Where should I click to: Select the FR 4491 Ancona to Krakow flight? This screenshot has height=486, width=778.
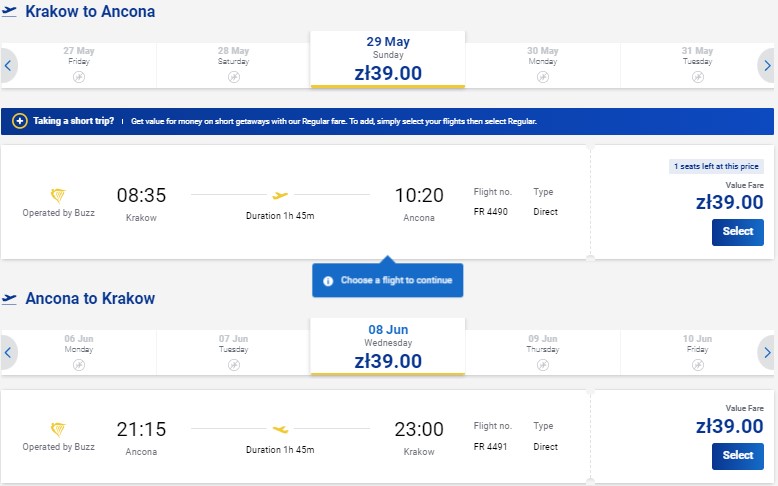737,456
